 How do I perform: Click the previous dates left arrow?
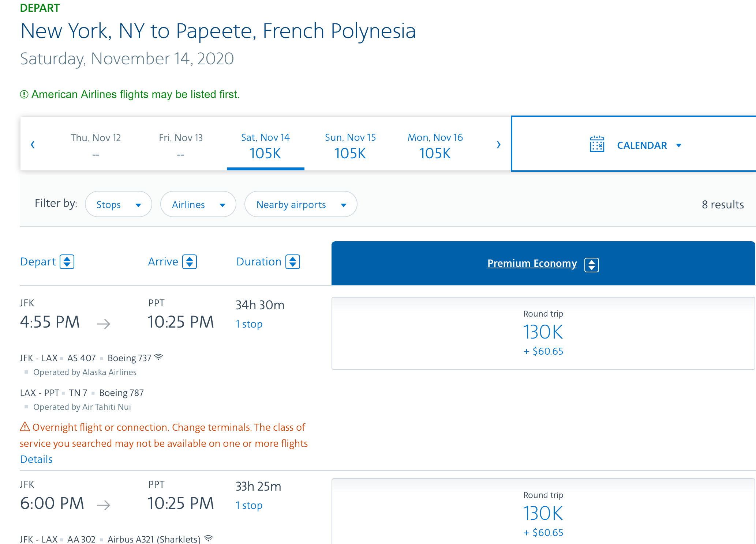[x=33, y=144]
